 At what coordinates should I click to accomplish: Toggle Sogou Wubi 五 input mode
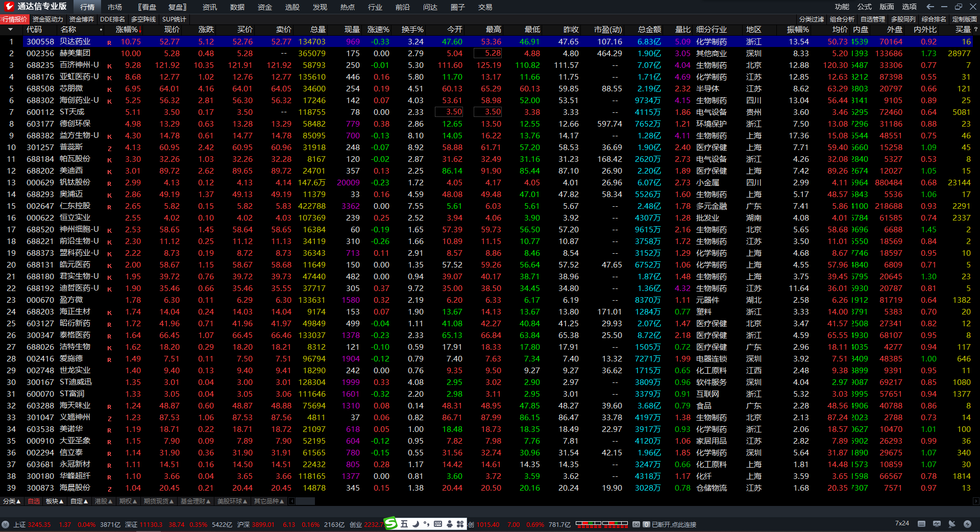[404, 524]
